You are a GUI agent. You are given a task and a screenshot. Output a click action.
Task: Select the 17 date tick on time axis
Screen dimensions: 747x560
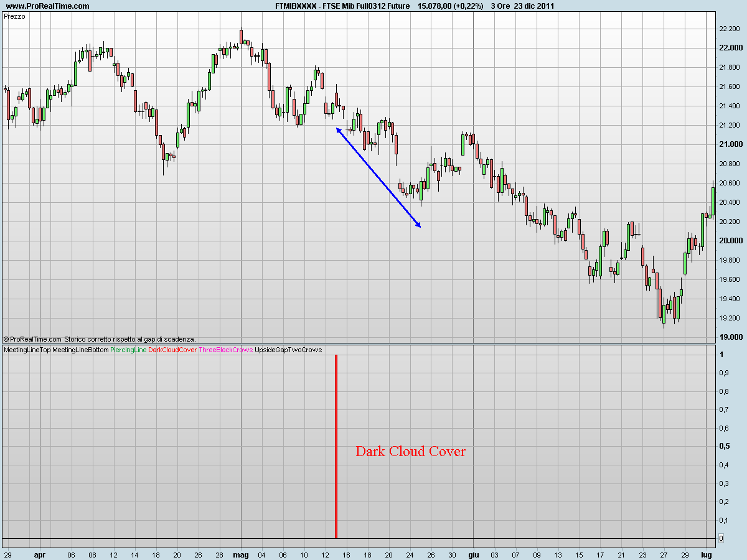coord(600,554)
